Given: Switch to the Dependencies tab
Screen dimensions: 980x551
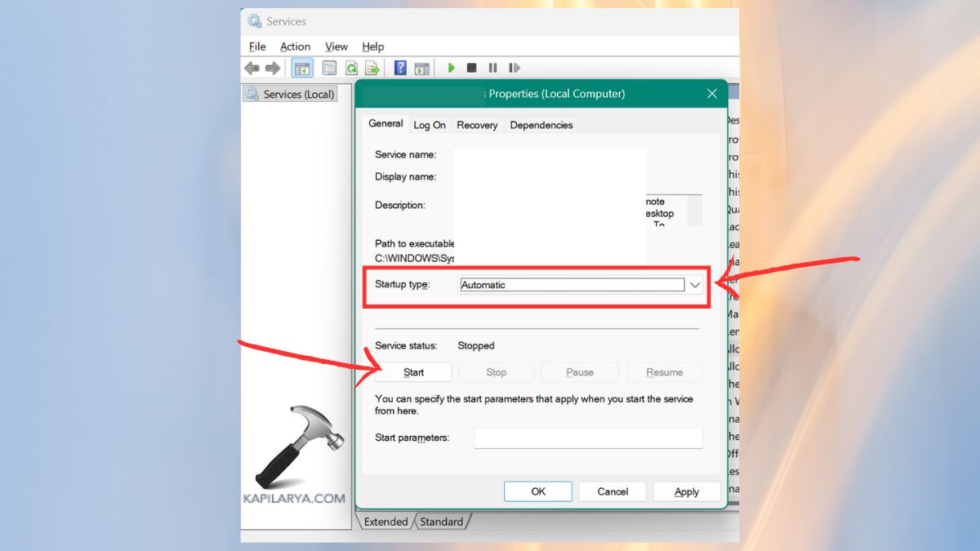Looking at the screenshot, I should tap(541, 125).
